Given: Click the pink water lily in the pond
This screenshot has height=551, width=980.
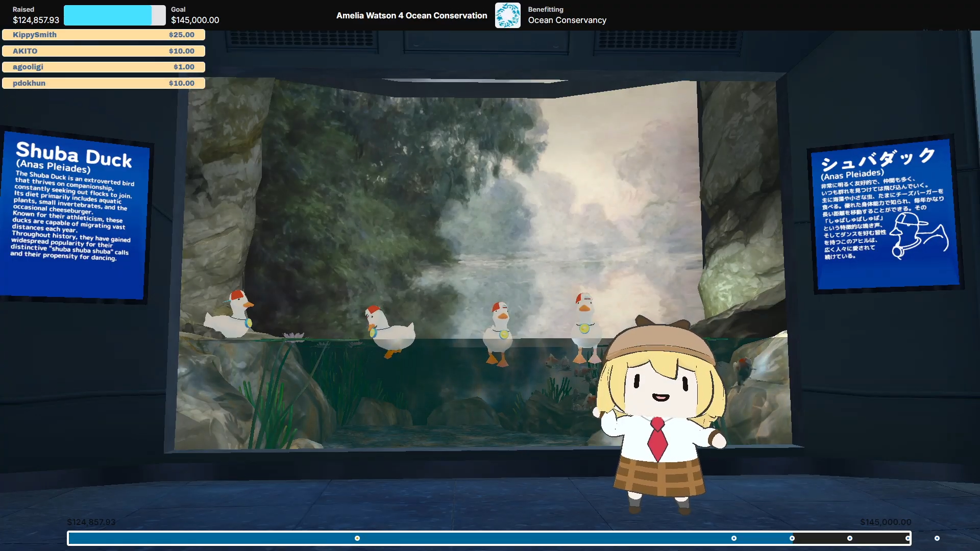Looking at the screenshot, I should pos(293,335).
